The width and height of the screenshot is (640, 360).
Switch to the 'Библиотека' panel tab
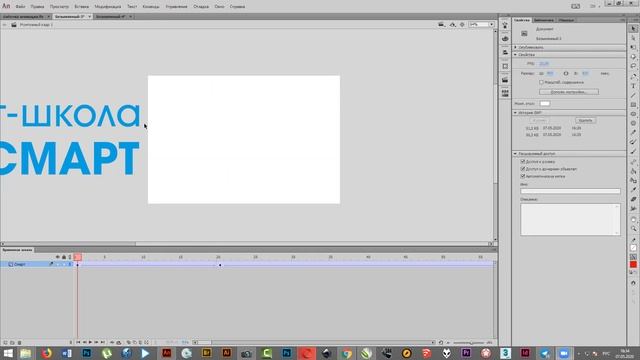544,20
